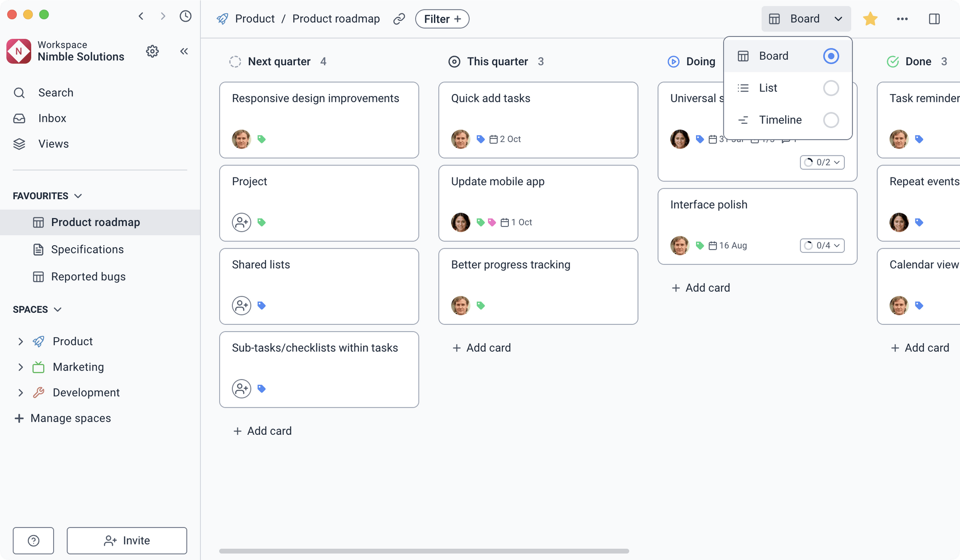The width and height of the screenshot is (960, 560).
Task: Click the three-dots more options icon
Action: 902,19
